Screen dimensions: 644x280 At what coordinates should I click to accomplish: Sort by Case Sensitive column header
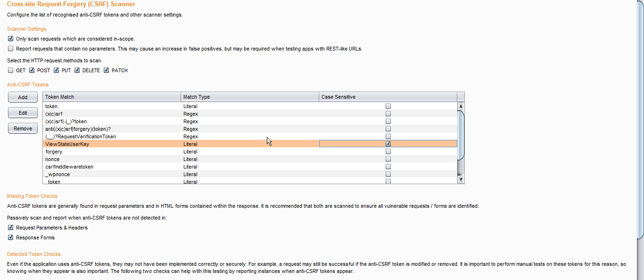pos(388,97)
